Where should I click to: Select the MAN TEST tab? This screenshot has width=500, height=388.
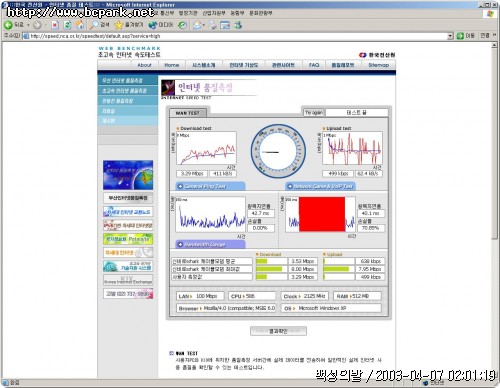[x=188, y=113]
